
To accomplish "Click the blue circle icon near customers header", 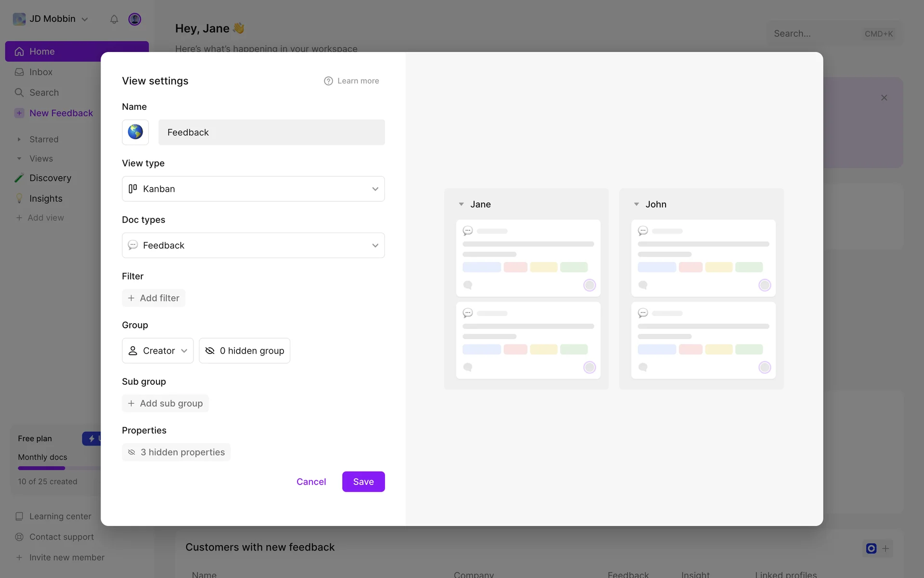I will [871, 548].
